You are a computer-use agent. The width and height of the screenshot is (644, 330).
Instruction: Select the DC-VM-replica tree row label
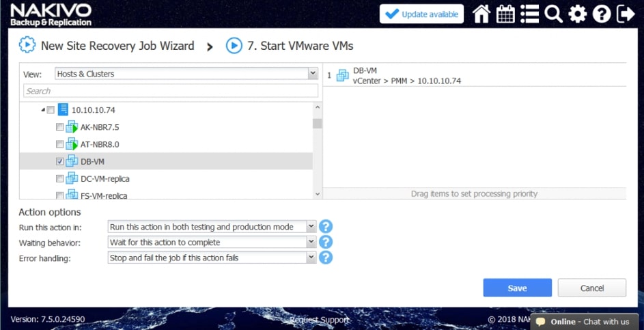(105, 179)
